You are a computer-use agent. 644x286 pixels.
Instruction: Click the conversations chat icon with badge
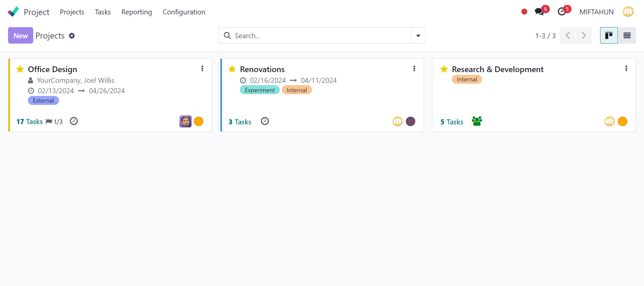pyautogui.click(x=539, y=12)
